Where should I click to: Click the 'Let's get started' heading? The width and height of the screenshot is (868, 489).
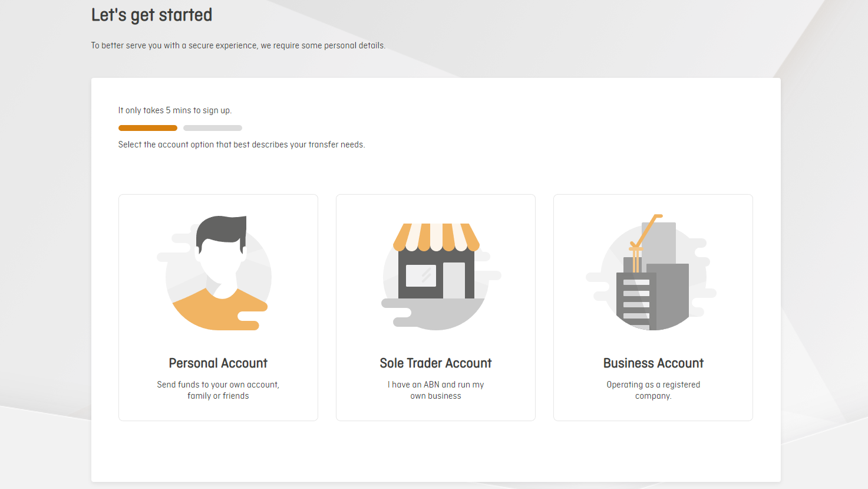pos(151,15)
